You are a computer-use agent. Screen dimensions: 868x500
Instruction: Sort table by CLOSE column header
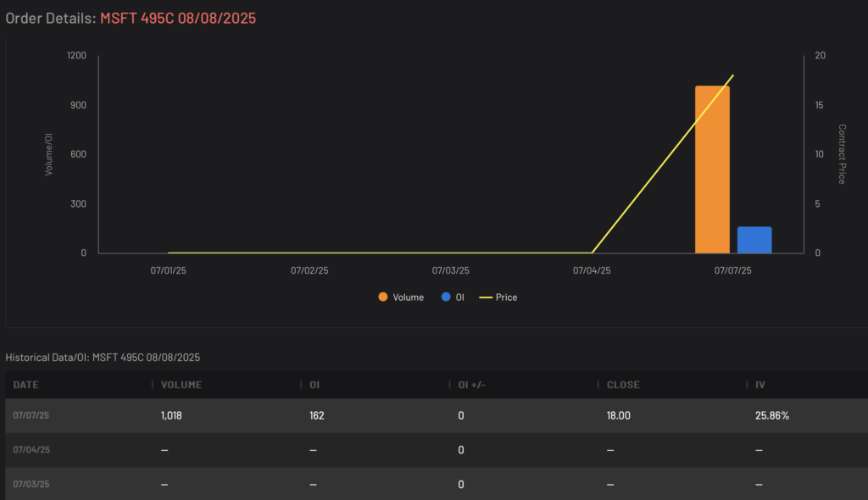[623, 385]
